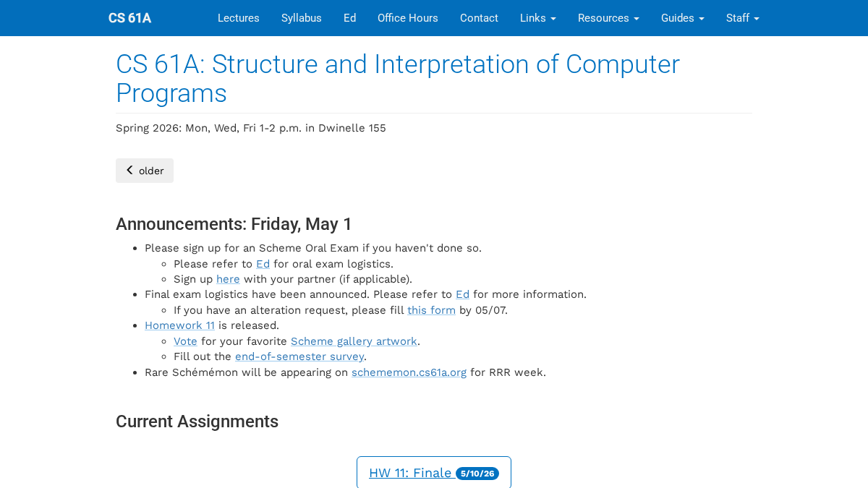Screen dimensions: 868x488
Task: Open Ed from the navigation bar
Action: [349, 18]
